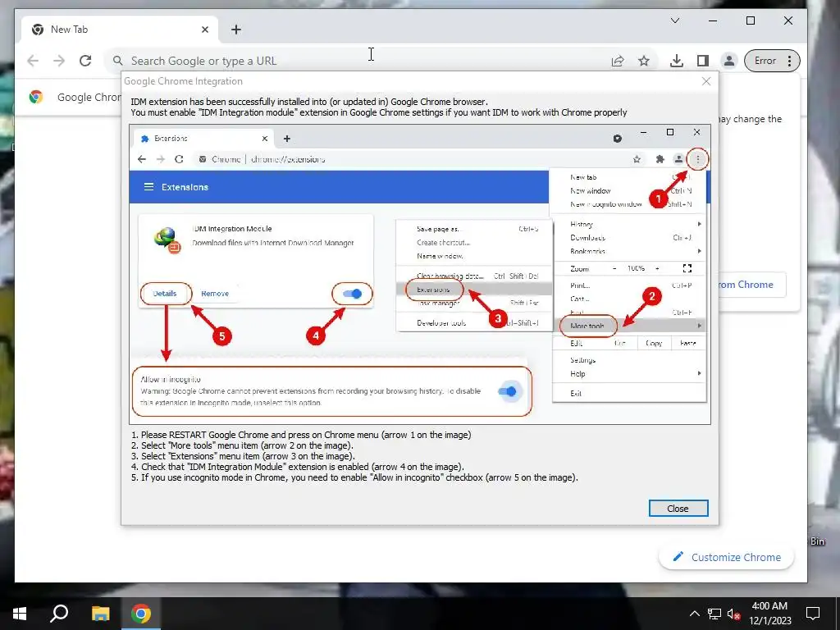Open Chrome downloads icon

[677, 61]
